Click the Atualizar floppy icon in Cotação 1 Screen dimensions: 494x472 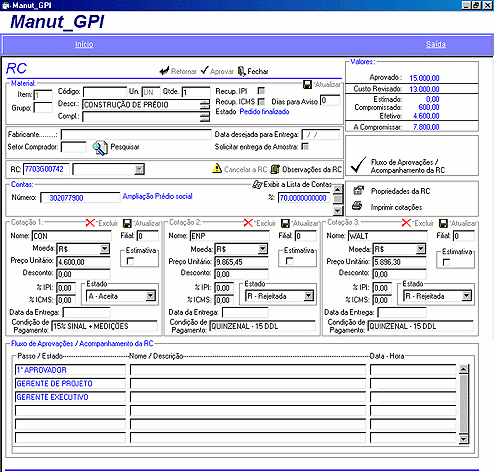pos(127,223)
